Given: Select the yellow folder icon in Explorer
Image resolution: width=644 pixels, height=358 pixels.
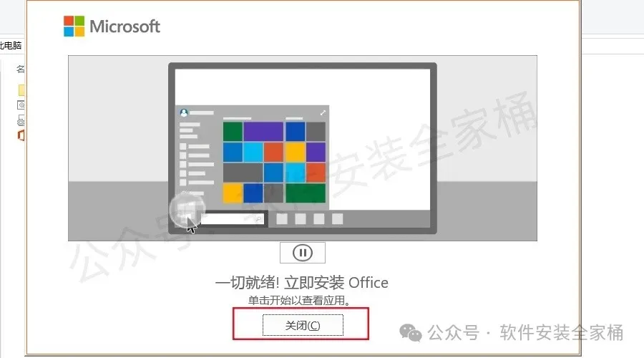Looking at the screenshot, I should (x=21, y=90).
